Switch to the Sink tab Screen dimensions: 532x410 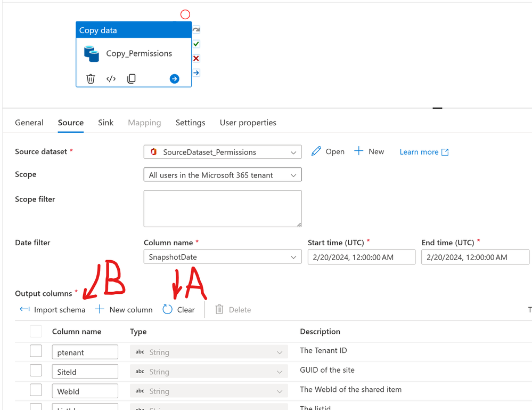coord(105,123)
